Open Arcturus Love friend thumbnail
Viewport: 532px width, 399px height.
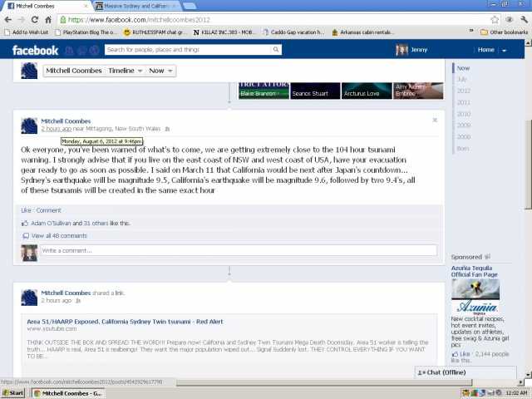367,91
